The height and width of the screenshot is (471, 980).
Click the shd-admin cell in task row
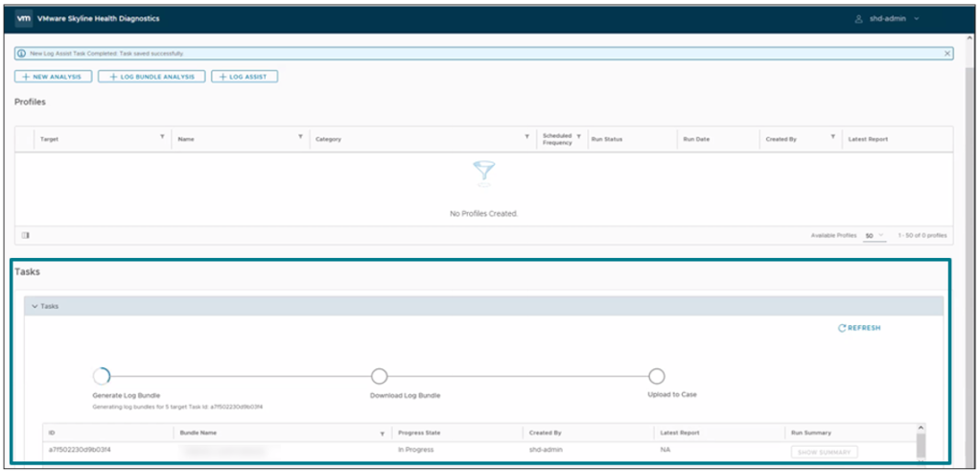pyautogui.click(x=546, y=450)
